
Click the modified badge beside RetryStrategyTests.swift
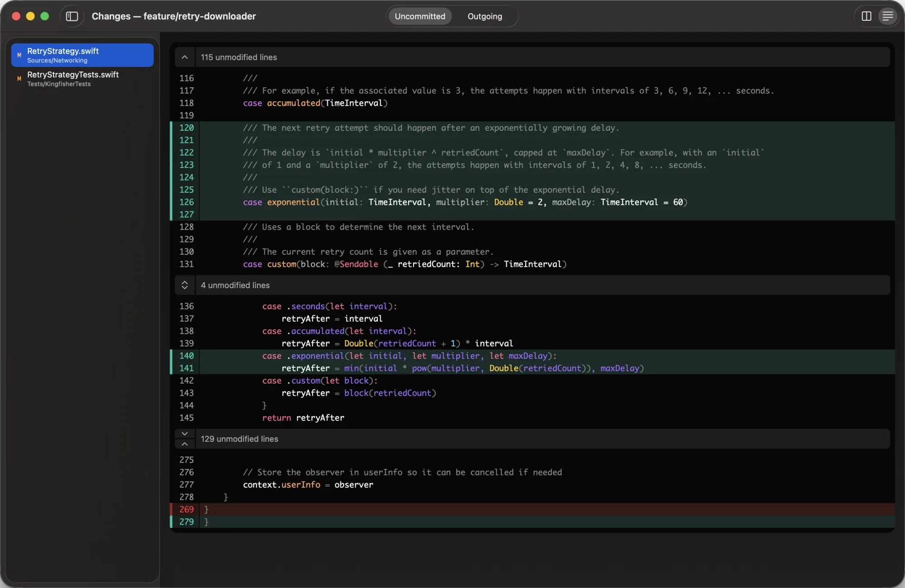coord(19,79)
